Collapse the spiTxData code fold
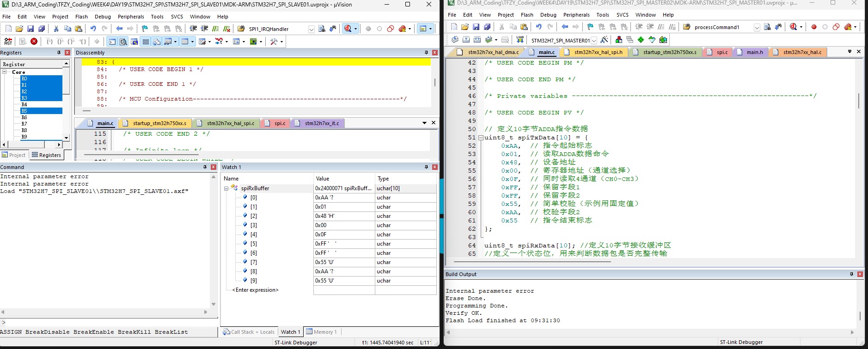 tap(481, 138)
